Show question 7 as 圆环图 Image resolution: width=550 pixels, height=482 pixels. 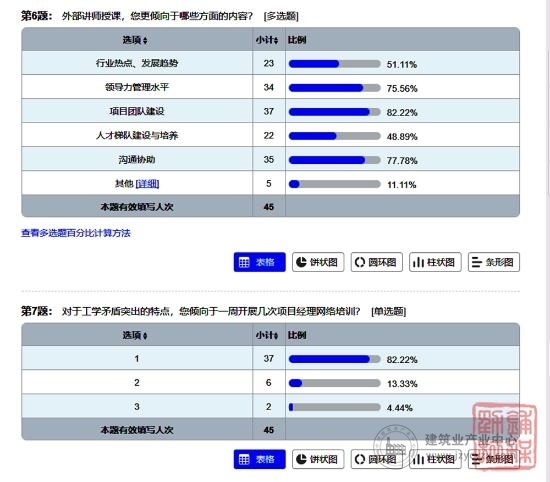377,459
